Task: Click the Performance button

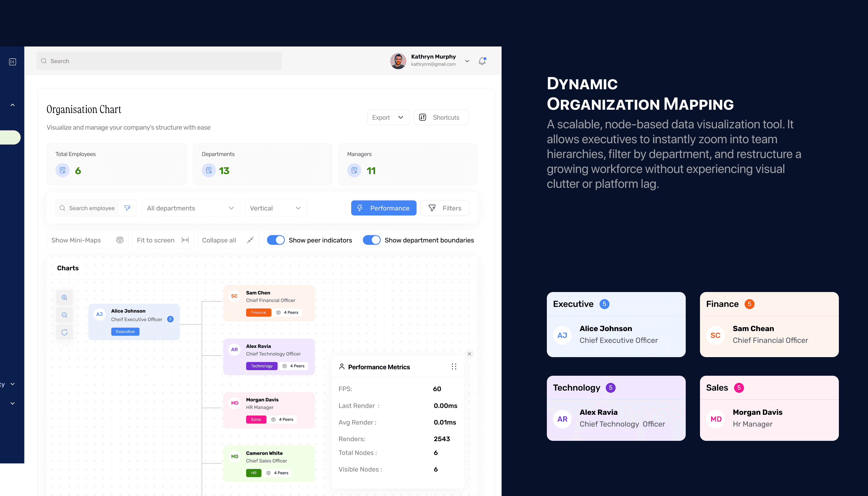Action: pyautogui.click(x=383, y=208)
